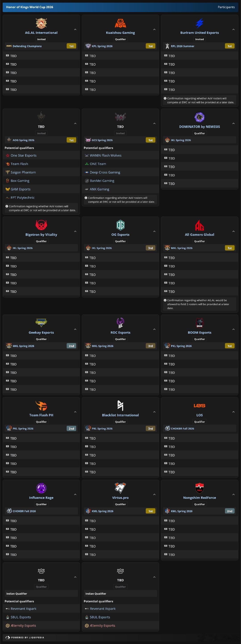Click the Nongshim RedForce logo
The width and height of the screenshot is (241, 644).
pyautogui.click(x=199, y=488)
